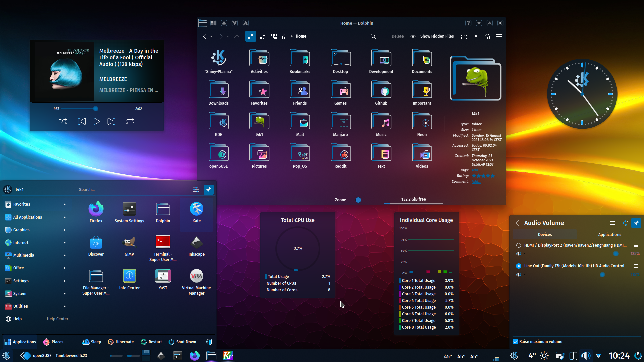
Task: Open launcher configure sliders icon
Action: pos(196,190)
